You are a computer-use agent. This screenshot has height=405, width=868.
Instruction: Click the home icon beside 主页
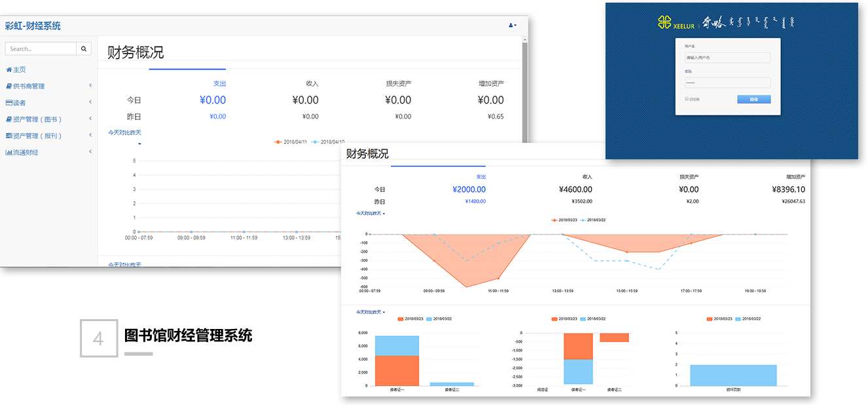9,69
